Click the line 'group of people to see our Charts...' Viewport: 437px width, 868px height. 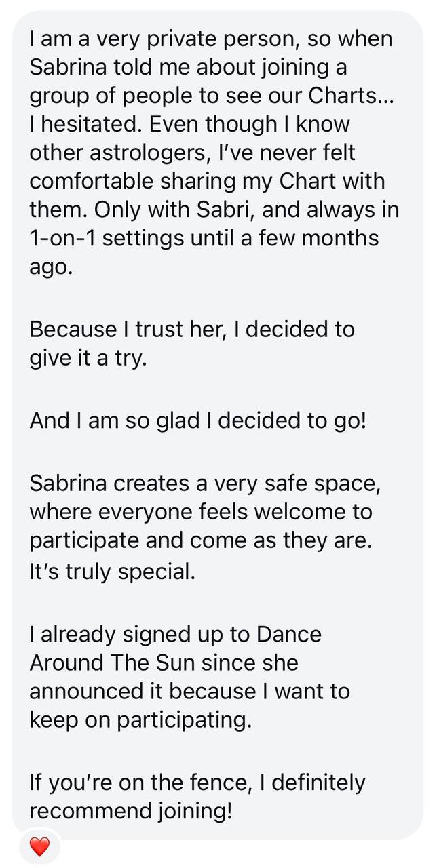point(211,96)
